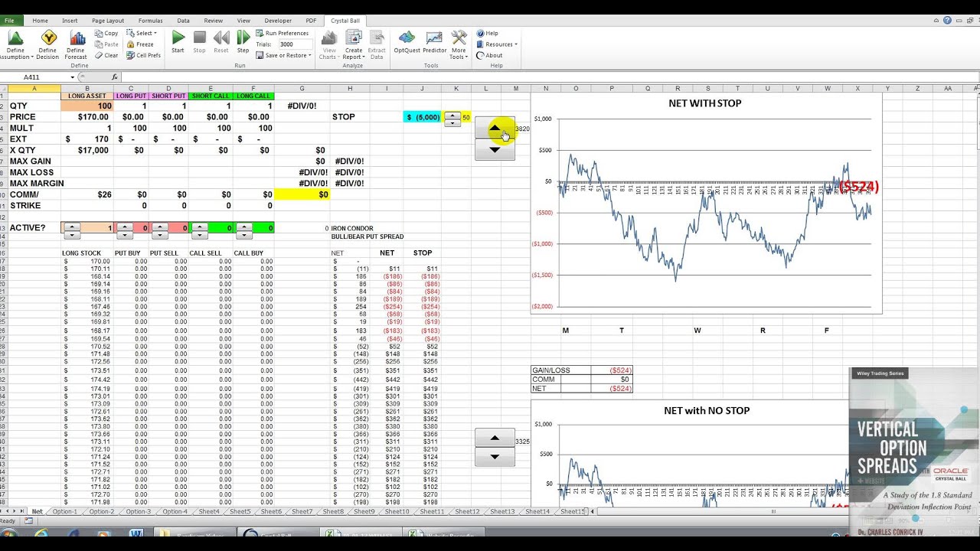Launch OptQuest tool
980x551 pixels.
click(407, 42)
